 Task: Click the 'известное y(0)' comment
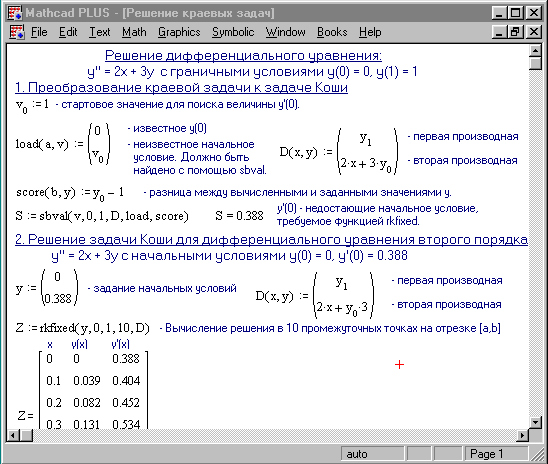(167, 129)
